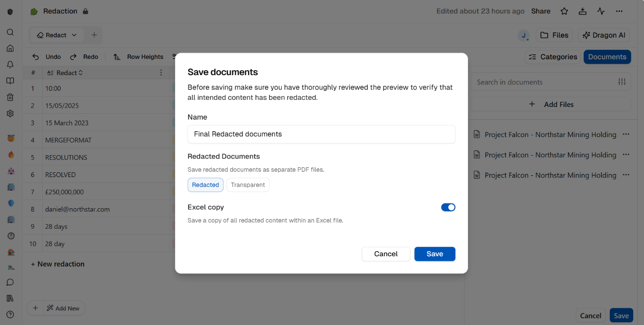Click Add Files in Documents panel
Viewport: 644px width, 325px height.
tap(551, 104)
